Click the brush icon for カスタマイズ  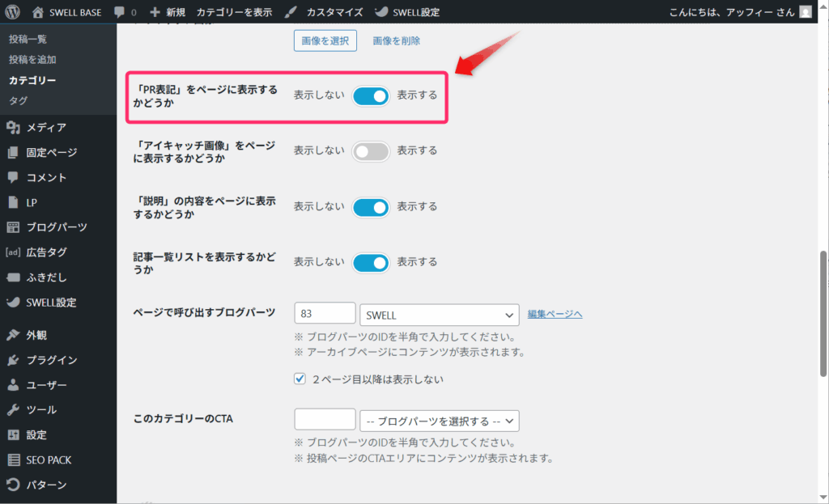point(291,11)
